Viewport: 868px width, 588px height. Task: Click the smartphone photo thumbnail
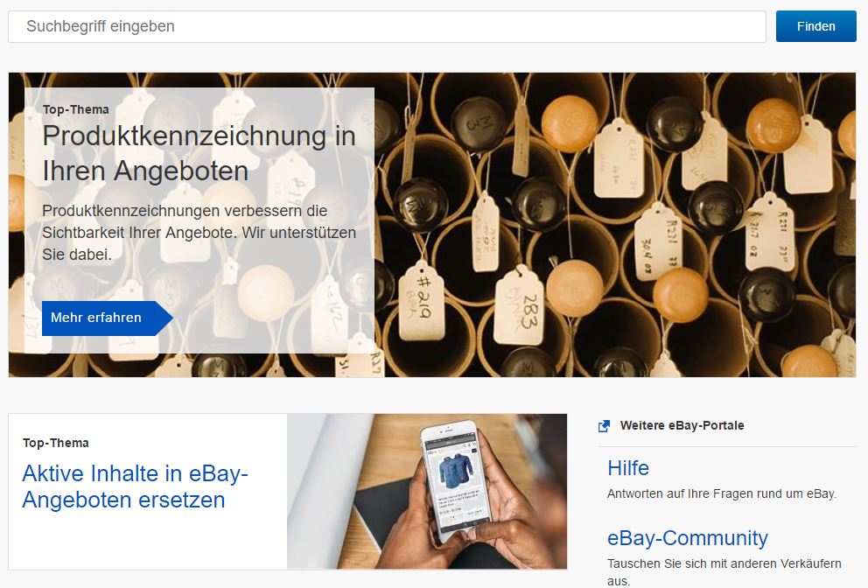tap(427, 491)
